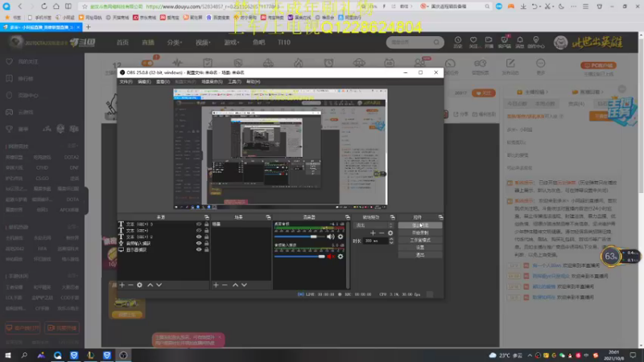Move the scene down with the Scenes down arrow
Screen dimensions: 644x362
point(244,285)
